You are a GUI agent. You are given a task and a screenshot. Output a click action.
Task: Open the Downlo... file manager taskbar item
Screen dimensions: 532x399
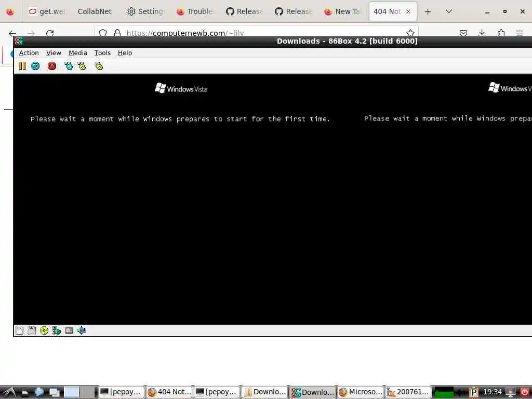pyautogui.click(x=264, y=392)
